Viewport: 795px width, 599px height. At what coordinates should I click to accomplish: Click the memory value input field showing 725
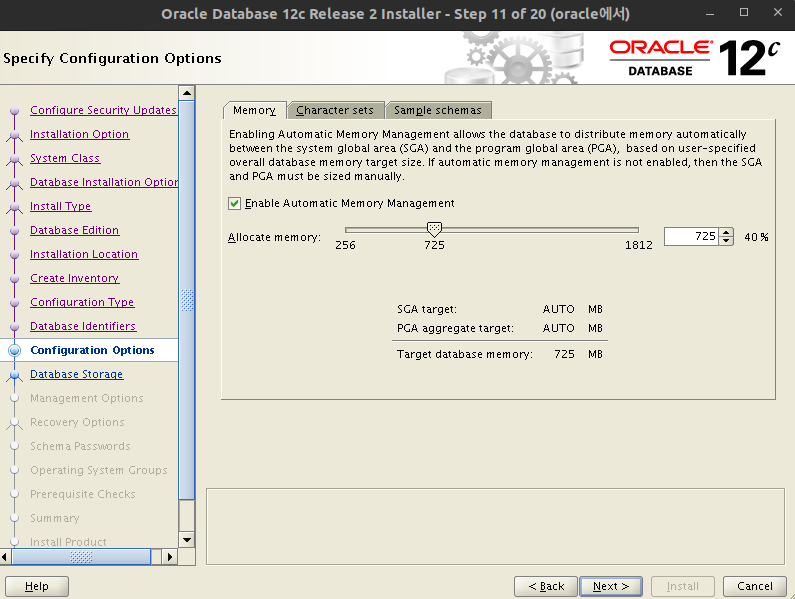coord(691,236)
